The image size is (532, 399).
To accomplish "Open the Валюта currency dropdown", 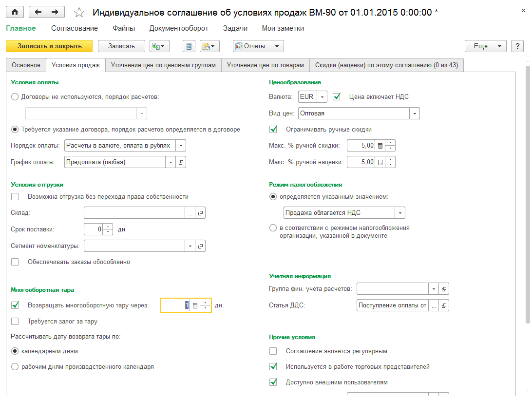I will [x=322, y=96].
